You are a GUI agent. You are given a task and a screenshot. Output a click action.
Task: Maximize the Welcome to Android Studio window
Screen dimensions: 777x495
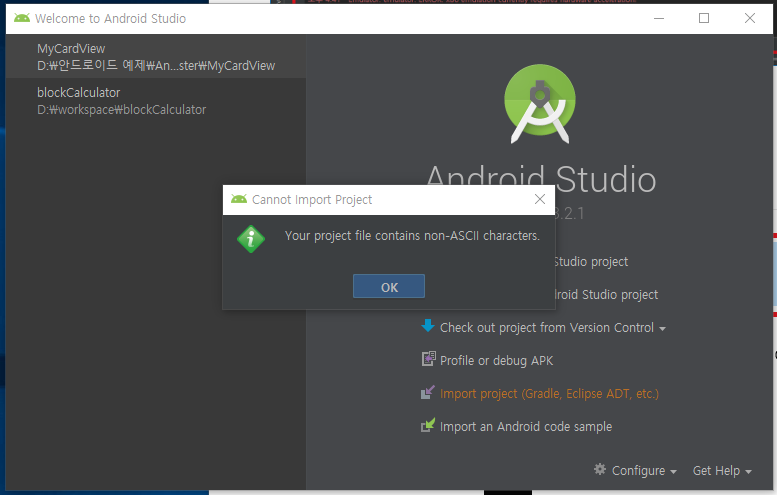pos(704,18)
